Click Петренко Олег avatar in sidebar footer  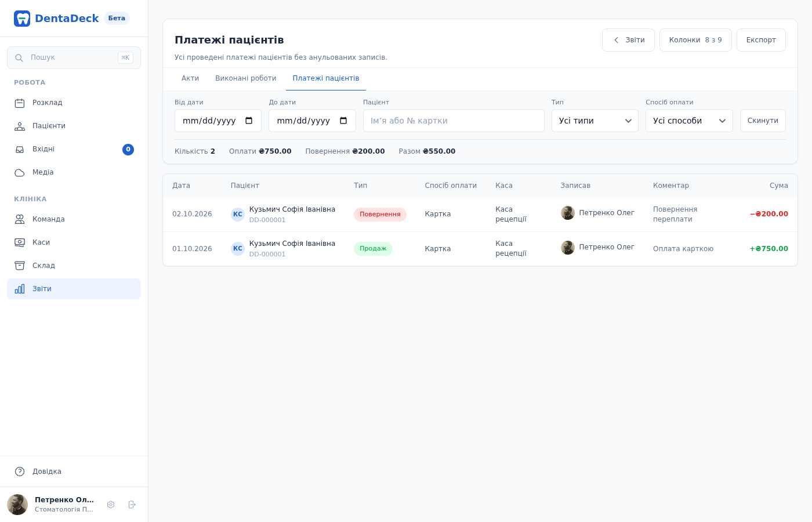coord(17,505)
